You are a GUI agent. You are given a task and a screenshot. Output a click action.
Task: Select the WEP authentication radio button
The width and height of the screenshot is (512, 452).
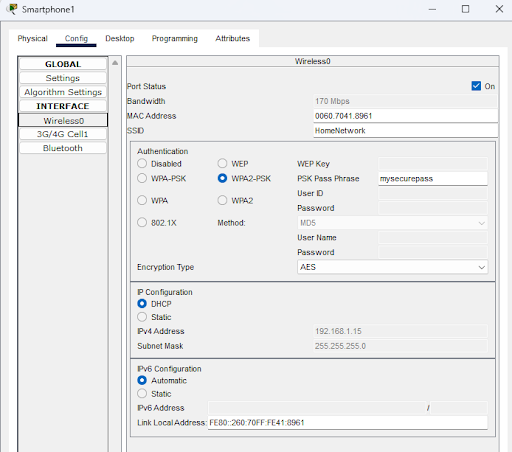click(x=222, y=164)
